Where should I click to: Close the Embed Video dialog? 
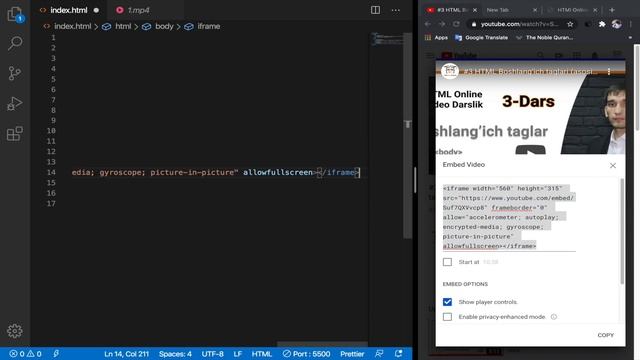tap(613, 165)
